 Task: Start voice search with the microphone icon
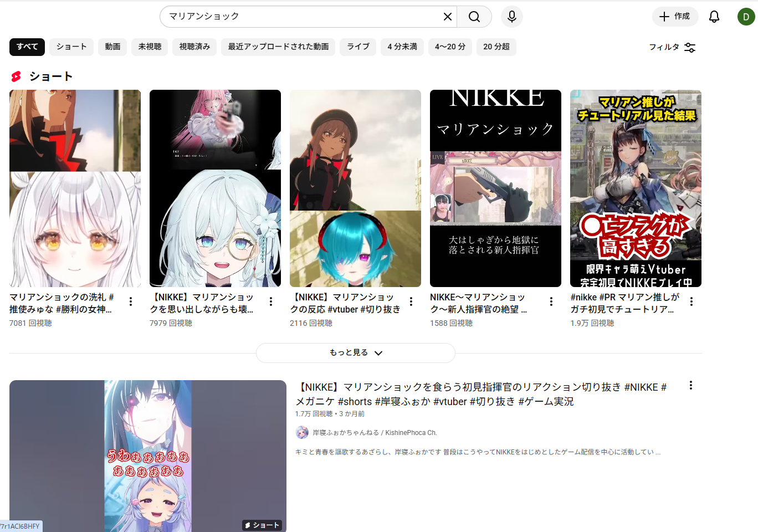pyautogui.click(x=511, y=17)
